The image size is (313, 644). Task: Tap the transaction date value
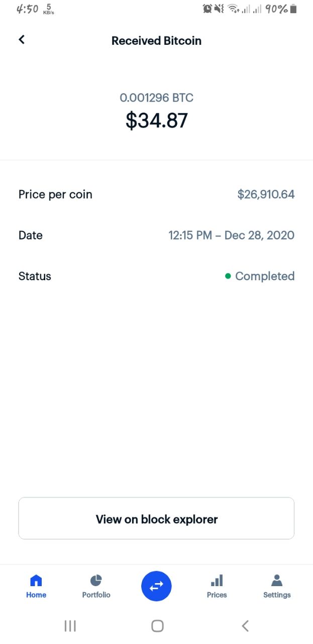pyautogui.click(x=231, y=235)
